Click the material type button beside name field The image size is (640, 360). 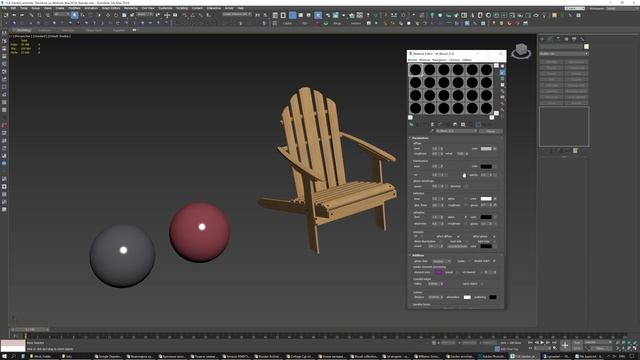(x=491, y=131)
